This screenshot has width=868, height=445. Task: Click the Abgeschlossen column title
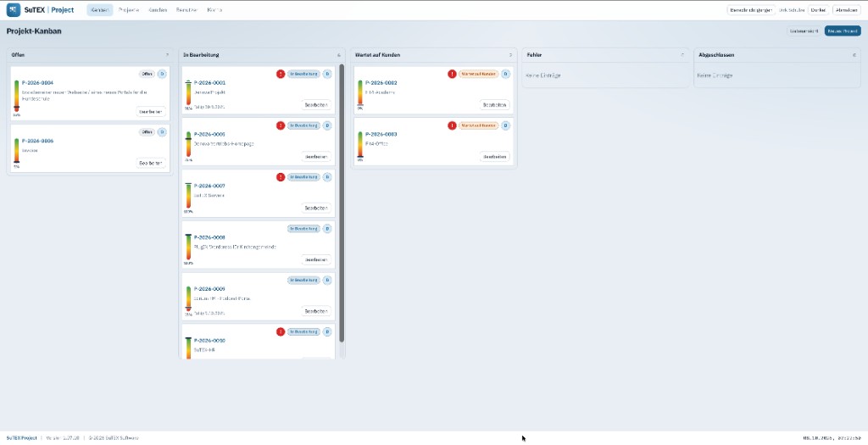point(717,55)
